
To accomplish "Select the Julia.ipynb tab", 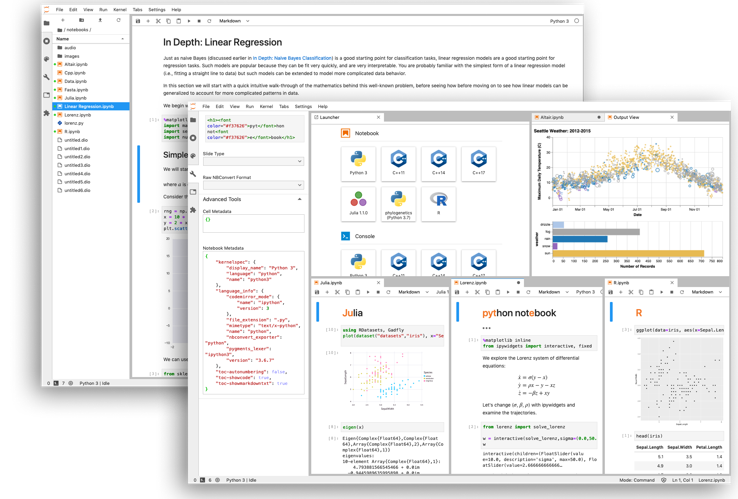I will coord(347,283).
